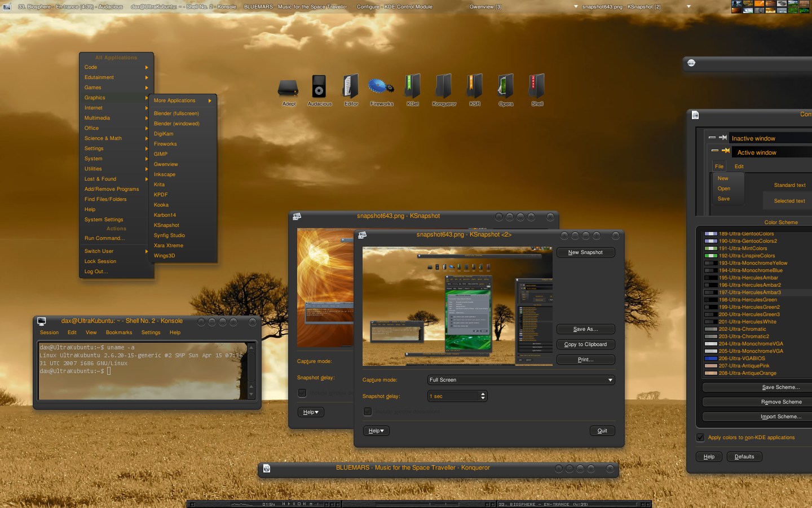Screen dimensions: 812x508
Task: Click Save Scheme... in Control Module
Action: 757,387
